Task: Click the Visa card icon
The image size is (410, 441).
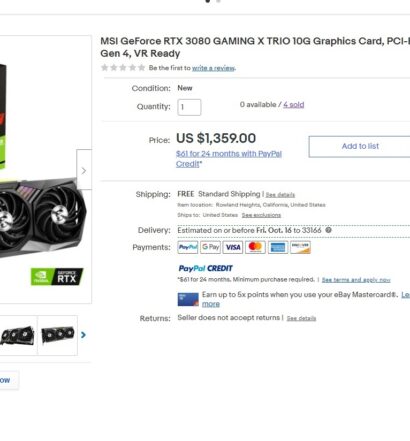Action: [233, 247]
